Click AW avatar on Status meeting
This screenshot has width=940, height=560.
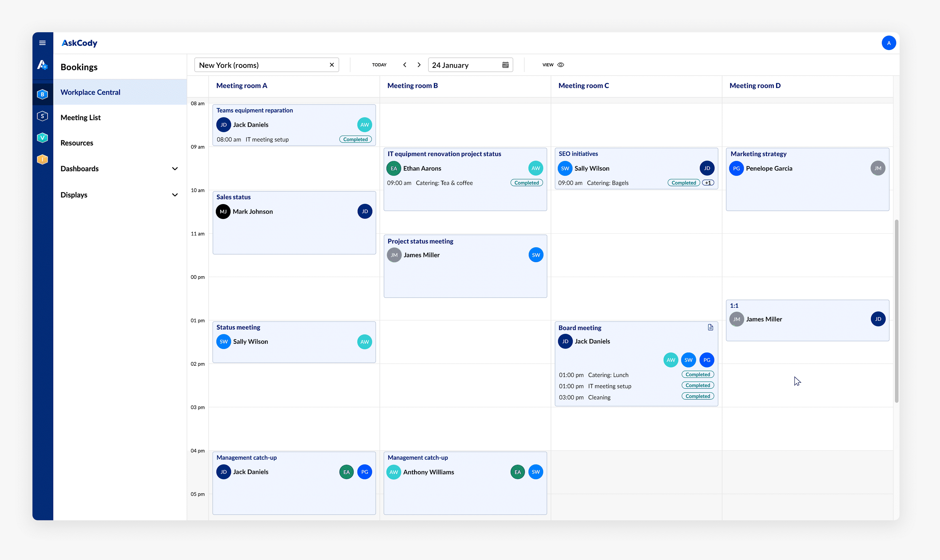pyautogui.click(x=365, y=342)
